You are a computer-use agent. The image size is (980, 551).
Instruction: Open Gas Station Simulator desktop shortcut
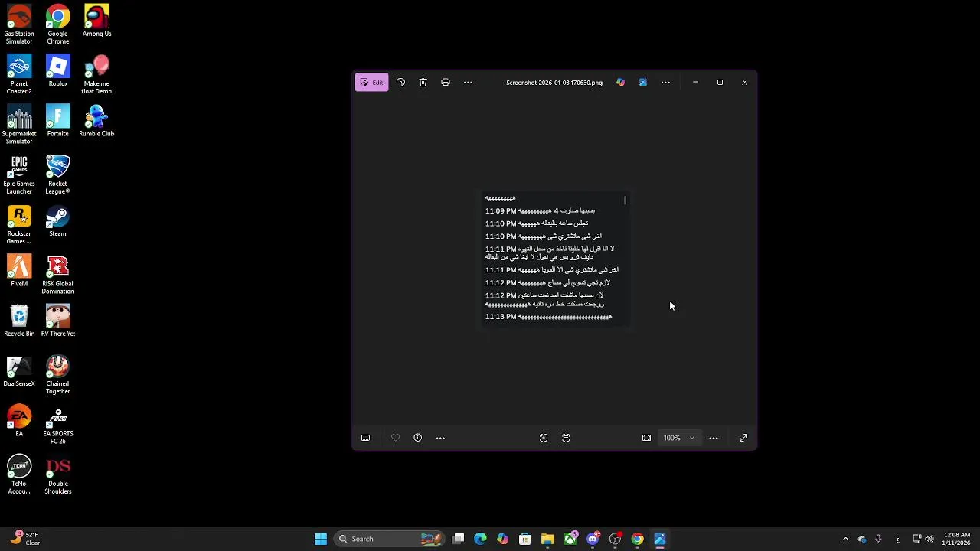coord(19,25)
